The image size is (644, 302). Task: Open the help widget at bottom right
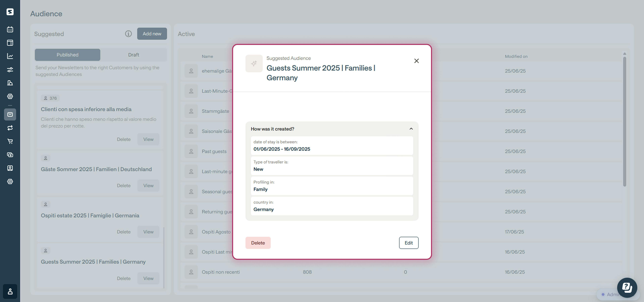(x=627, y=288)
